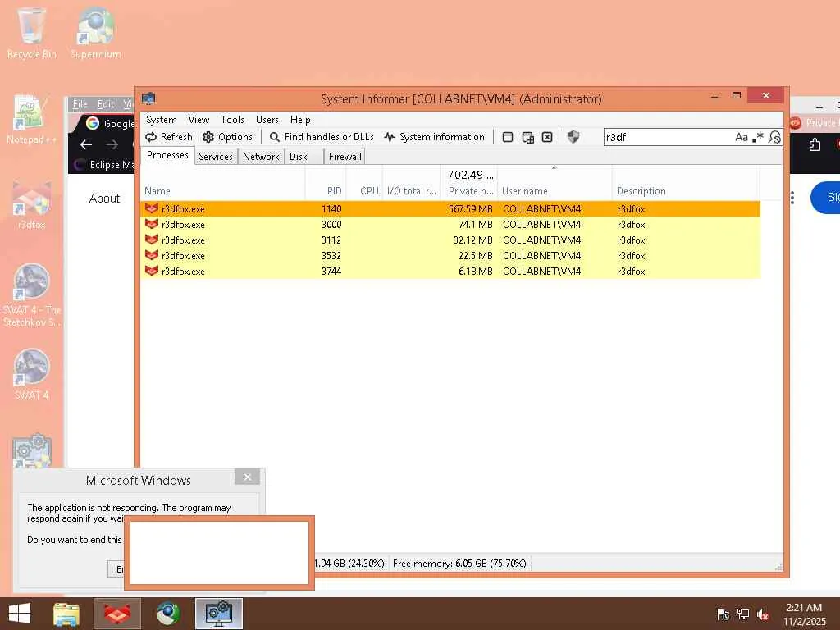This screenshot has height=630, width=840.
Task: Click the find window and thread icon
Action: [527, 137]
